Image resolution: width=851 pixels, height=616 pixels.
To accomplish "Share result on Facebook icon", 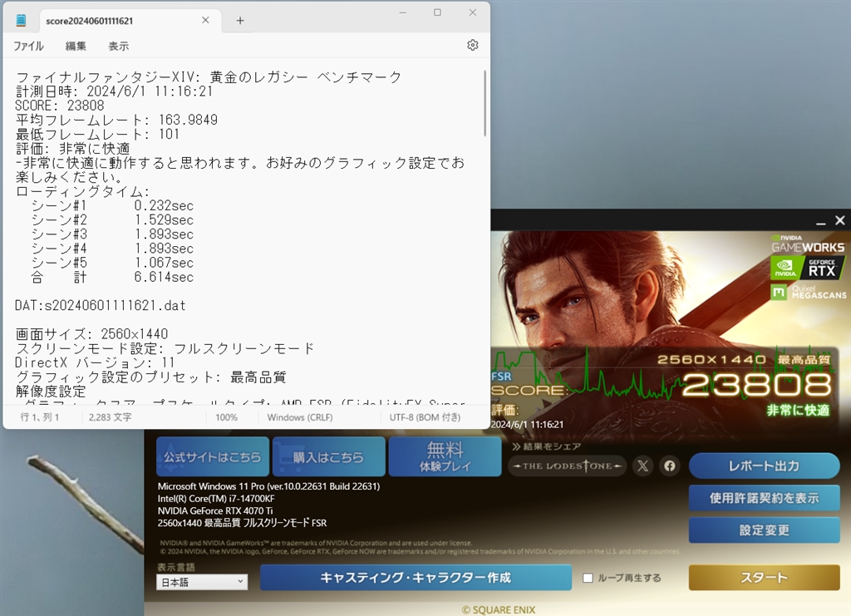I will pos(670,466).
